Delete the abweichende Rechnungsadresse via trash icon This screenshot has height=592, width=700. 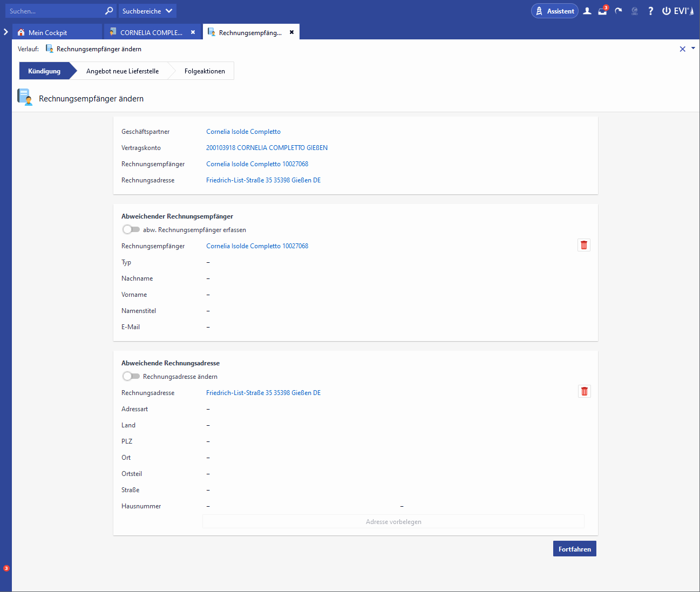584,391
